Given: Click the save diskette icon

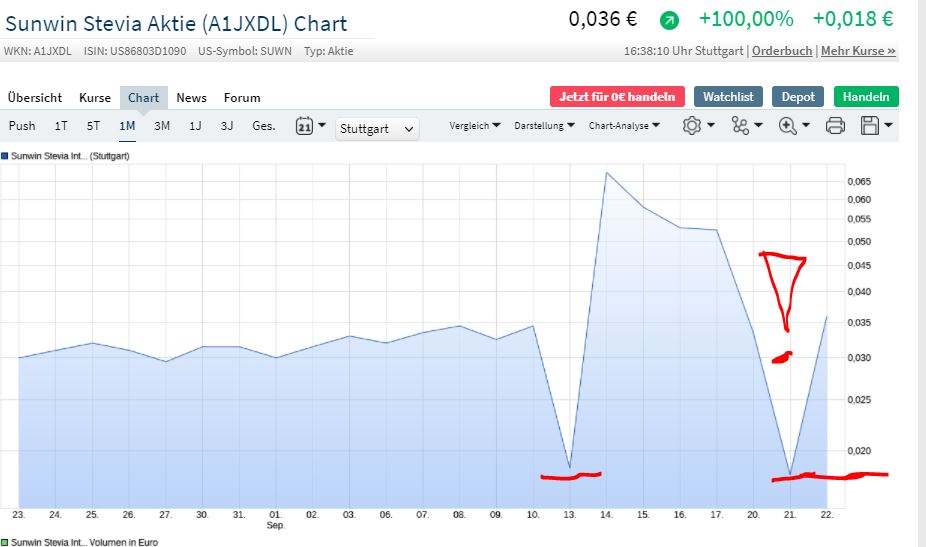Looking at the screenshot, I should (875, 125).
